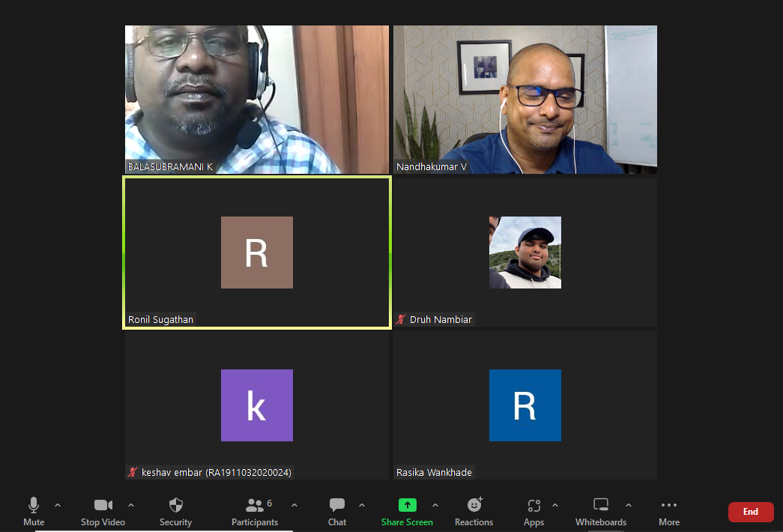Viewport: 783px width, 532px height.
Task: Expand video options arrow beside Stop Video
Action: coord(131,505)
